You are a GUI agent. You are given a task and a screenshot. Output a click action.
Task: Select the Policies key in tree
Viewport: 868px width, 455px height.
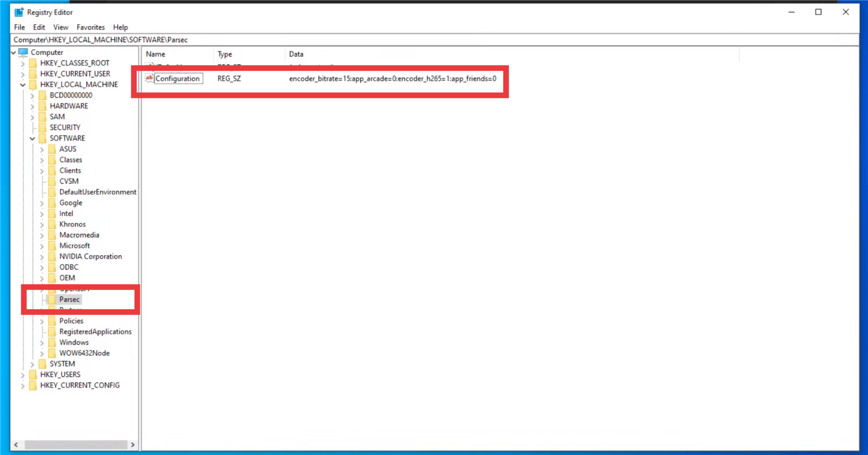(x=71, y=321)
